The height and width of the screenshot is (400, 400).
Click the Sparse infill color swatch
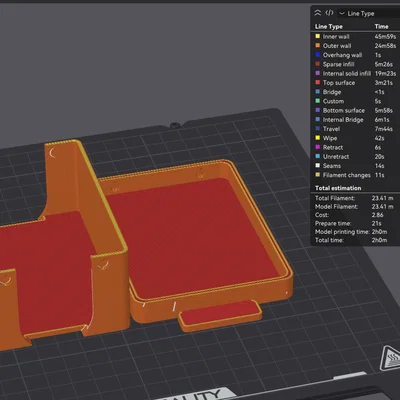pyautogui.click(x=318, y=64)
